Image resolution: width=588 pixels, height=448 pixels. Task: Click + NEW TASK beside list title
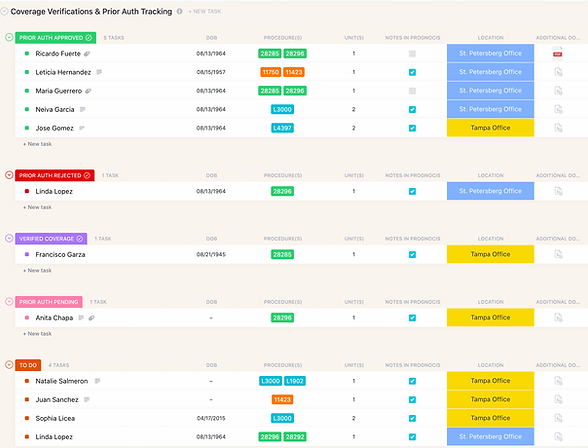point(205,12)
